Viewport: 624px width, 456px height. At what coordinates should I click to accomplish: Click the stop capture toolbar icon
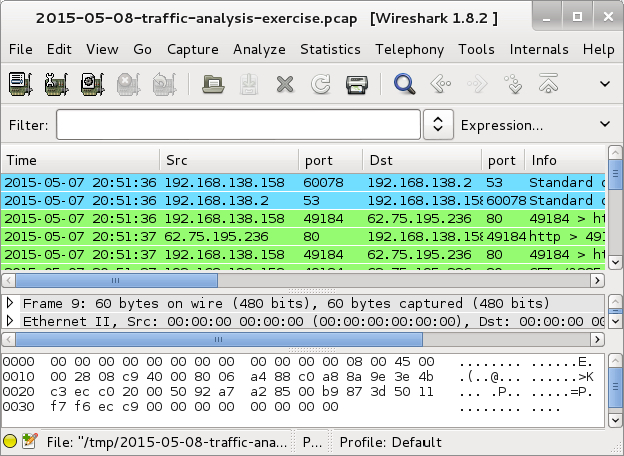(x=128, y=84)
